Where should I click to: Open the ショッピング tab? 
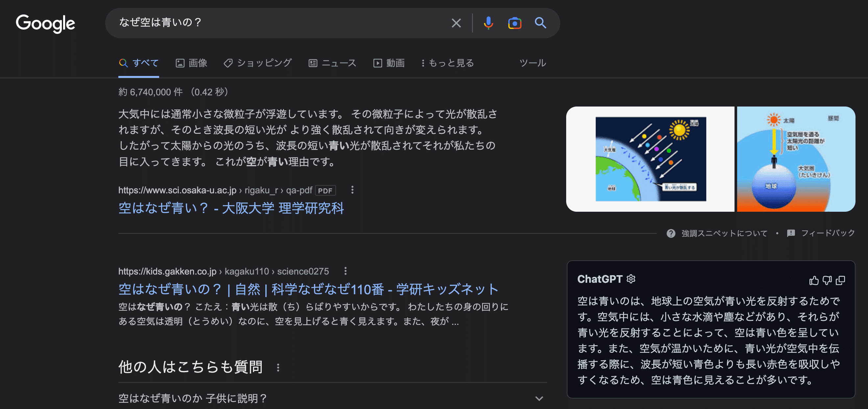point(258,63)
